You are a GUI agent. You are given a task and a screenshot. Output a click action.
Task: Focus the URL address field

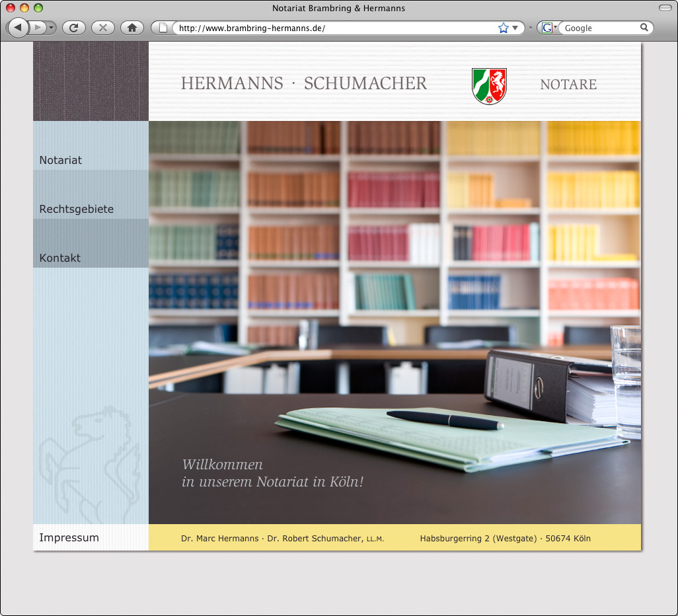tap(330, 28)
